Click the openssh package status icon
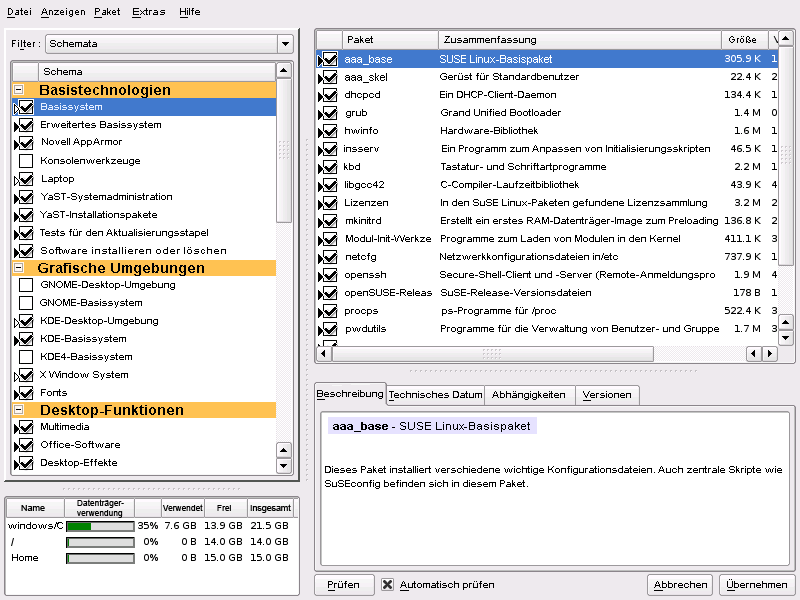The image size is (800, 600). (329, 275)
